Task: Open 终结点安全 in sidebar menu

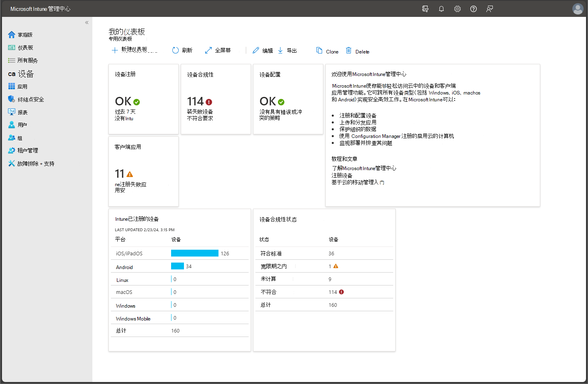Action: coord(31,99)
